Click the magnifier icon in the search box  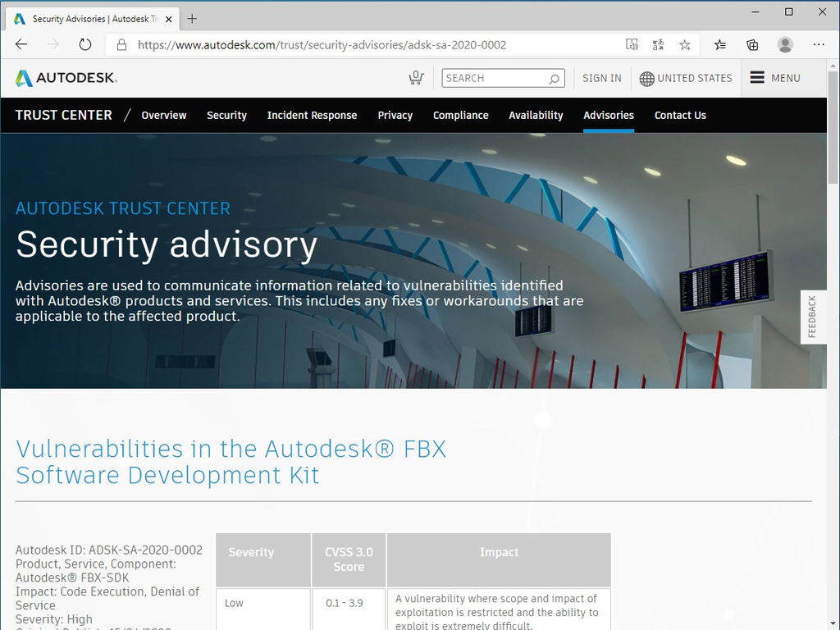[x=555, y=78]
